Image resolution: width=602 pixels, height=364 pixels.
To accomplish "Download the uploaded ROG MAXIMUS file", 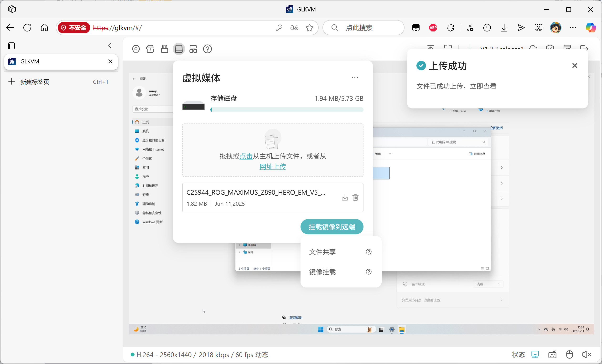I will (x=344, y=197).
